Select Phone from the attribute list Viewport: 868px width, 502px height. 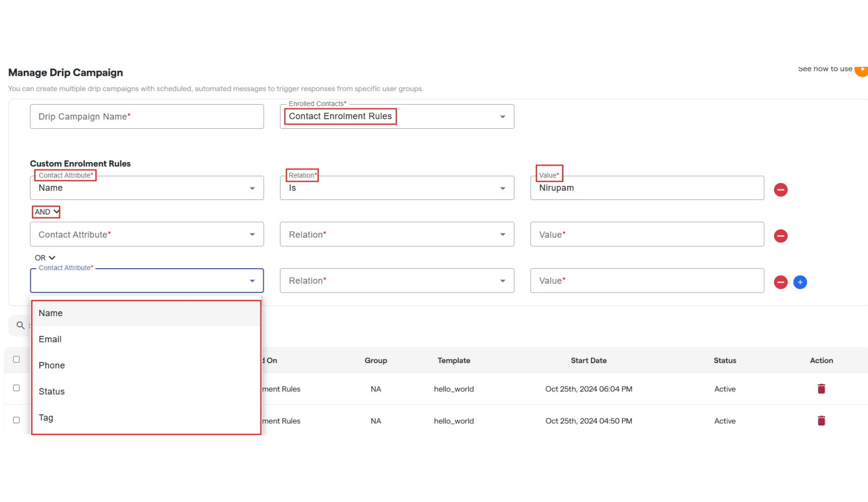[x=146, y=365]
